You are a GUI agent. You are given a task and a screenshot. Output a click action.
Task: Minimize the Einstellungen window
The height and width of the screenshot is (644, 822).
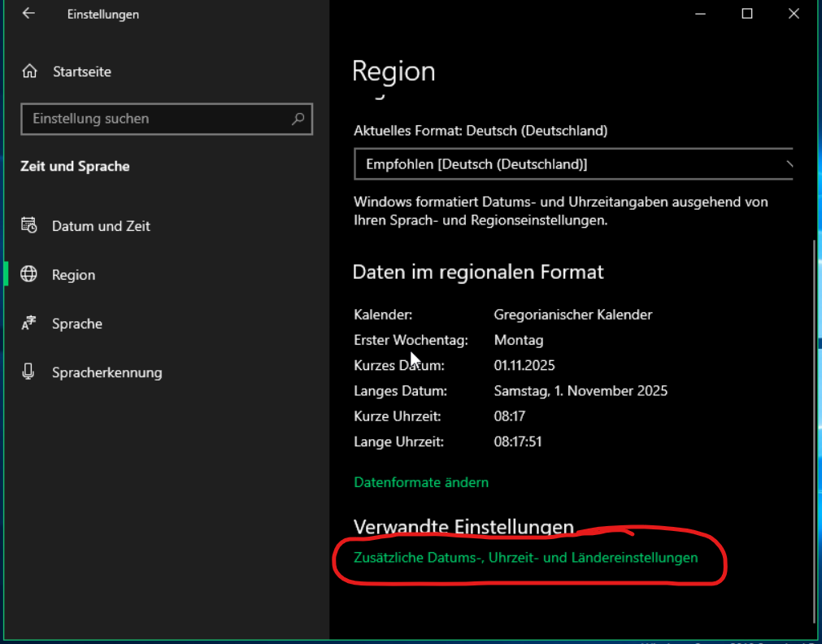coord(700,14)
